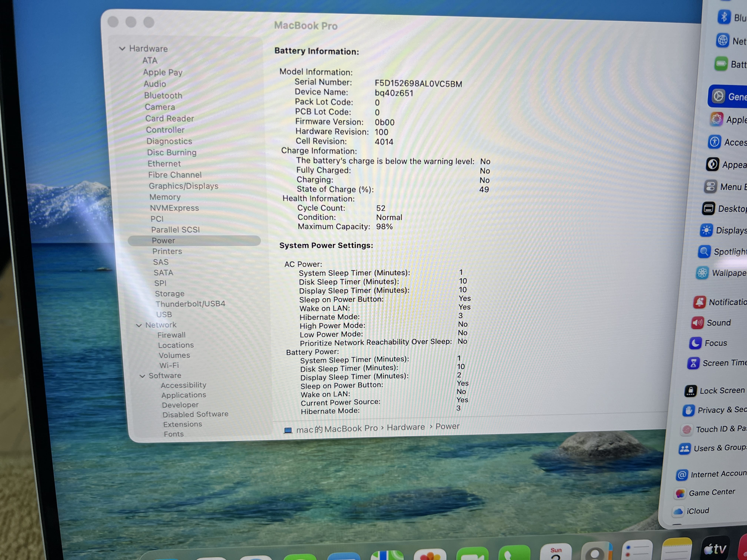Viewport: 747px width, 560px height.
Task: Click Lock Screen icon in System Settings
Action: tap(691, 391)
